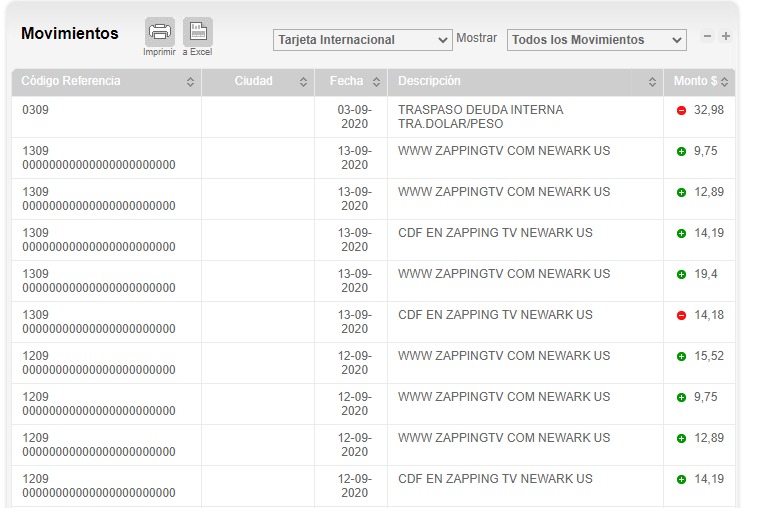Click the Mostrar label
This screenshot has height=508, width=772.
[x=477, y=38]
